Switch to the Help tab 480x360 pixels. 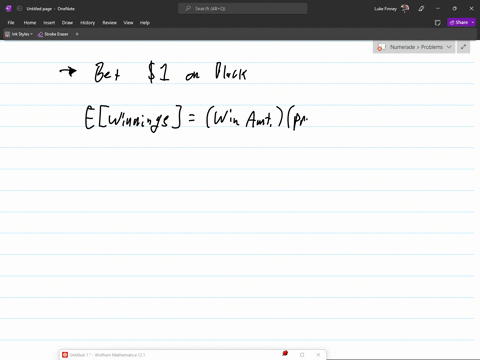[x=145, y=23]
